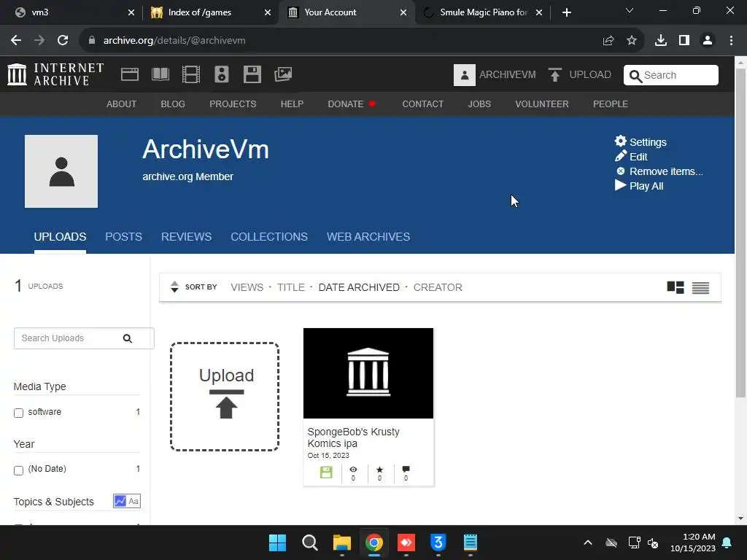Click the Edit pencil icon
This screenshot has width=747, height=560.
pyautogui.click(x=620, y=156)
